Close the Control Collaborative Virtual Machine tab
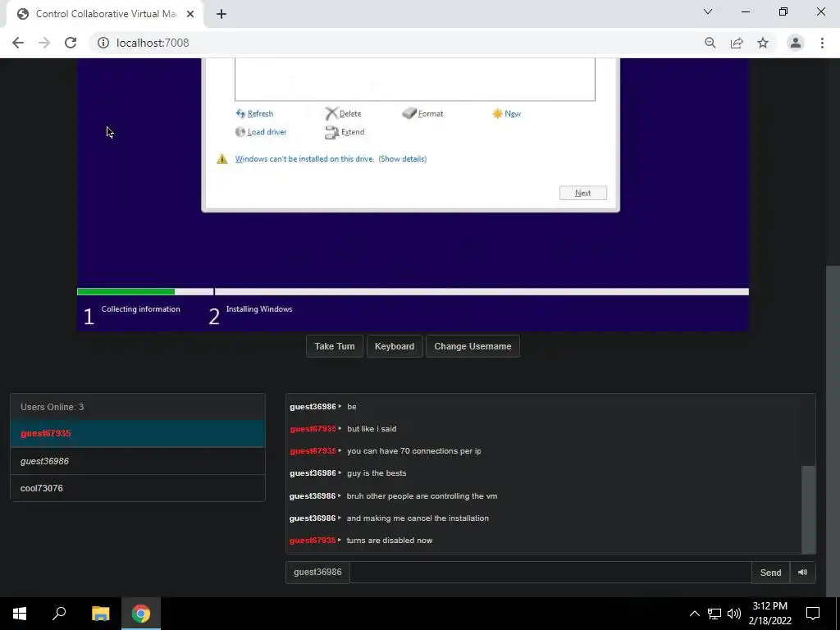The height and width of the screenshot is (630, 840). point(190,14)
